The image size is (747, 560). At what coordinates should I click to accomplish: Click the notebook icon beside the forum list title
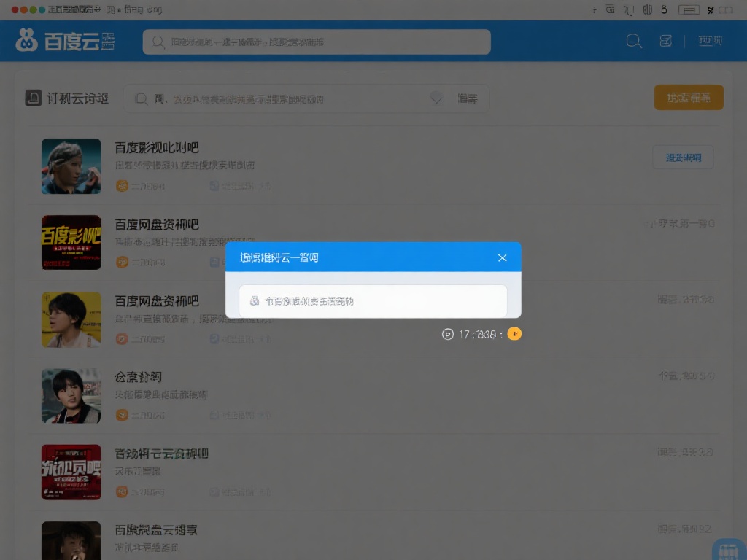coord(34,97)
